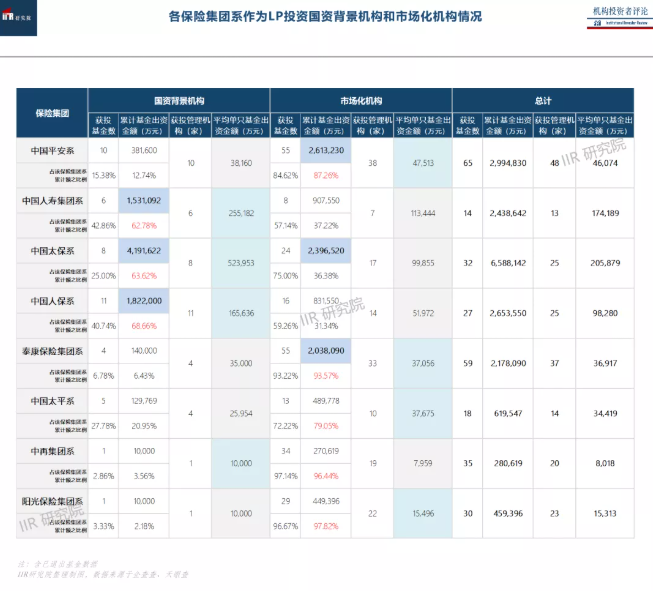The height and width of the screenshot is (591, 653).
Task: Click the red 68.66% value
Action: (x=144, y=326)
